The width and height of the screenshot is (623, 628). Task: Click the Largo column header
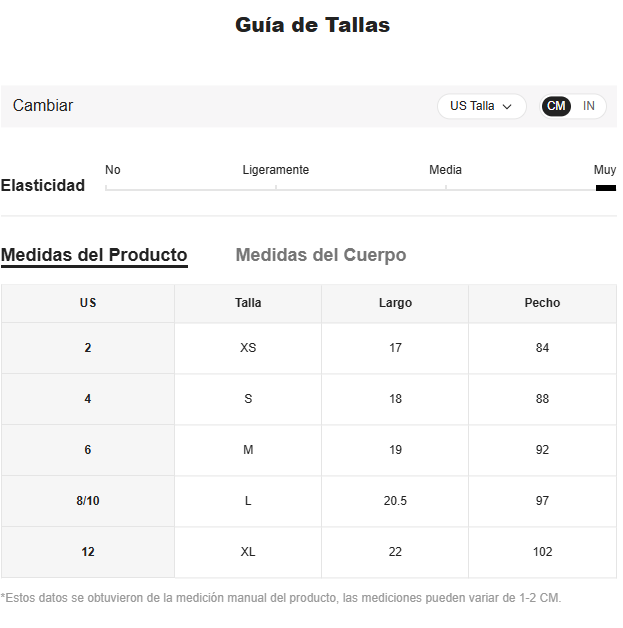tap(395, 303)
